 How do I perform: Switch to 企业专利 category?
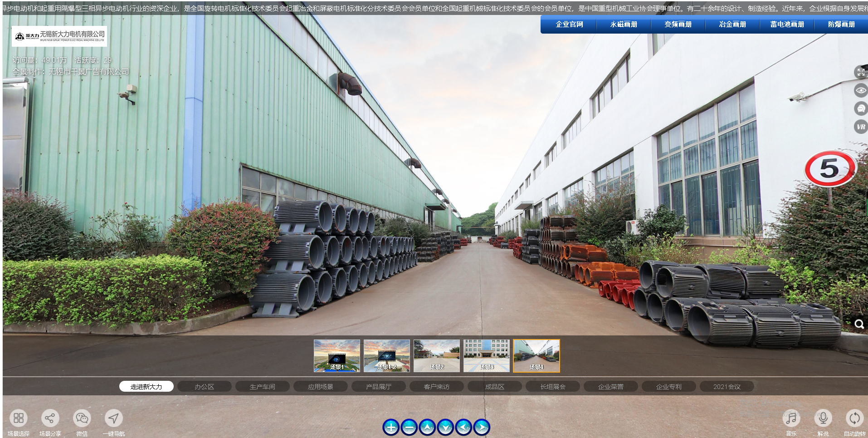click(x=669, y=386)
